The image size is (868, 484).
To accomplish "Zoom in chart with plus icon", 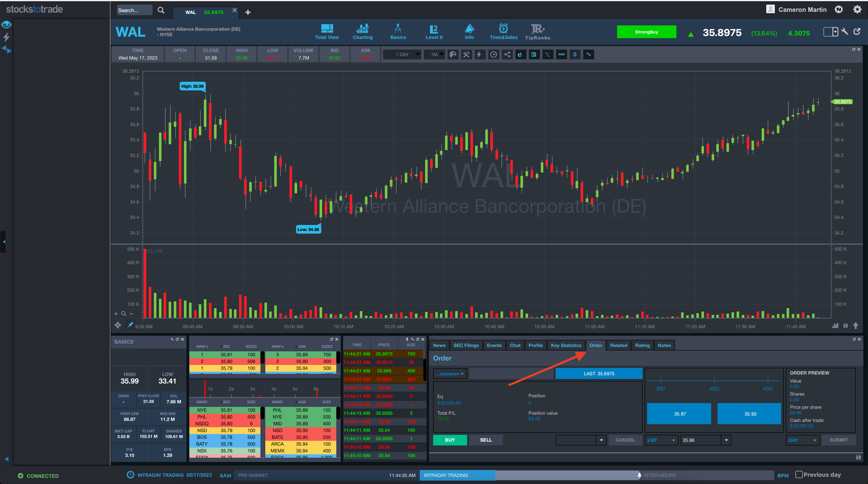I will 116,314.
